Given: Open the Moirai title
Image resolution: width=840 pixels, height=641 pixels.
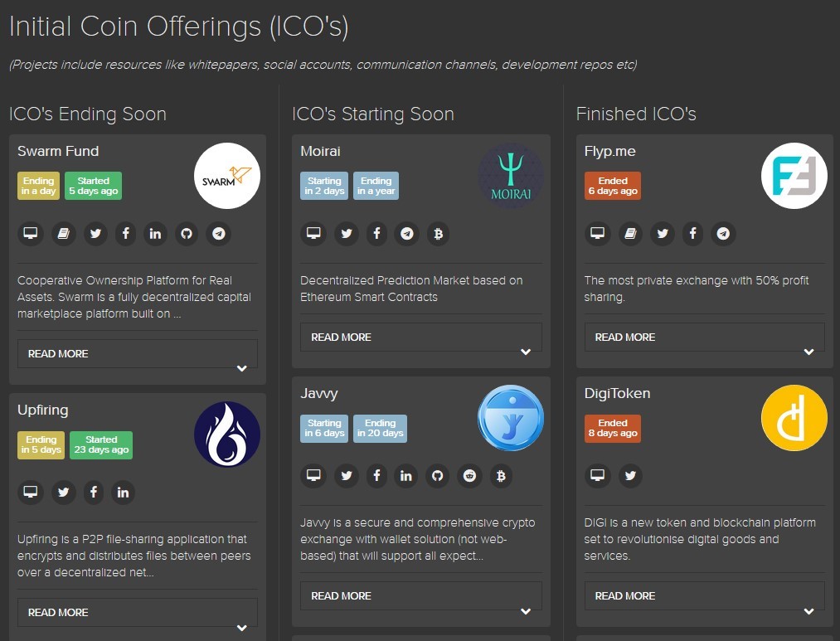Looking at the screenshot, I should tap(320, 152).
